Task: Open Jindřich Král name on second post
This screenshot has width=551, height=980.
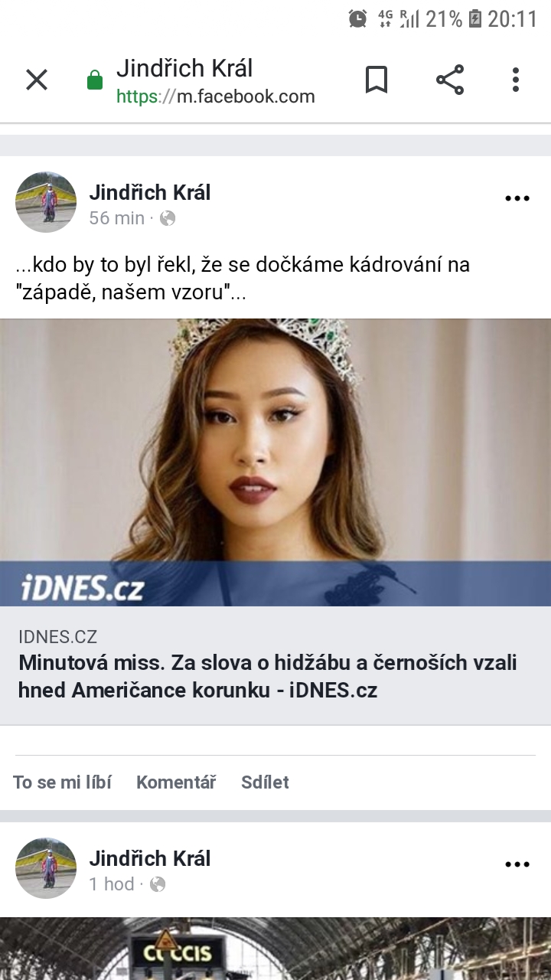Action: (150, 858)
